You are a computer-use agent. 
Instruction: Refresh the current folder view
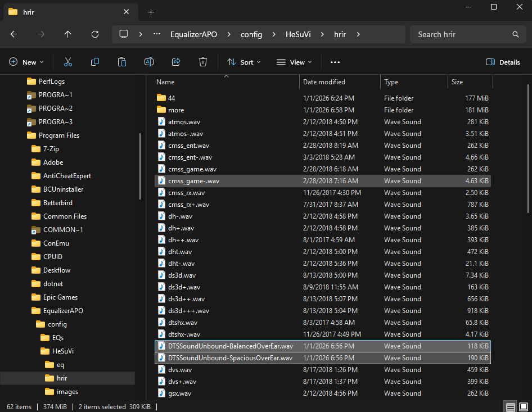tap(95, 34)
